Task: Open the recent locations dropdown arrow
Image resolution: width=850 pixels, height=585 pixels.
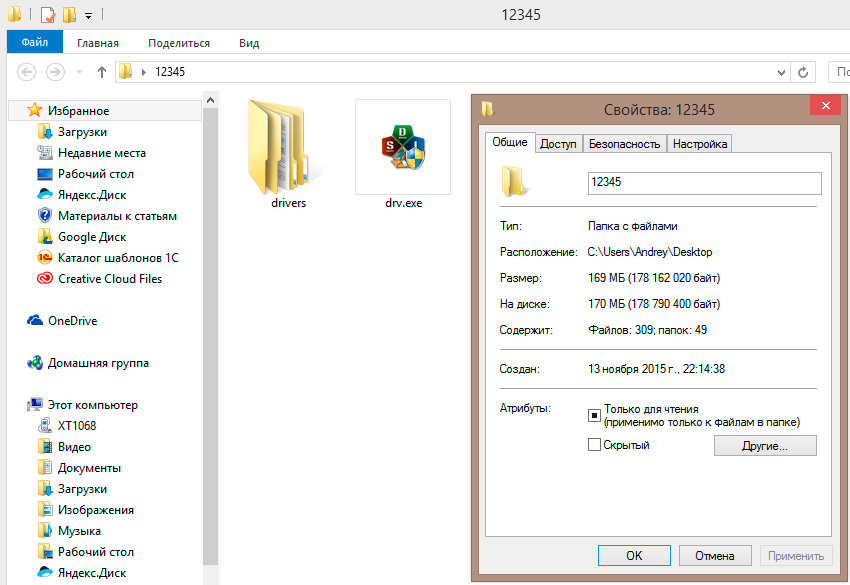Action: tap(79, 72)
